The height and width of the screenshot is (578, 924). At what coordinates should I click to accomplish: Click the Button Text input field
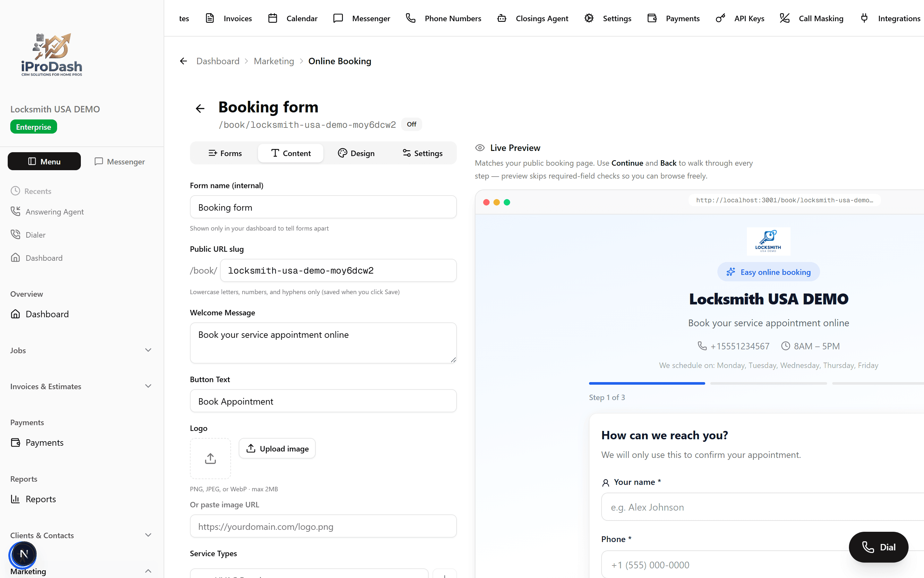pyautogui.click(x=323, y=401)
